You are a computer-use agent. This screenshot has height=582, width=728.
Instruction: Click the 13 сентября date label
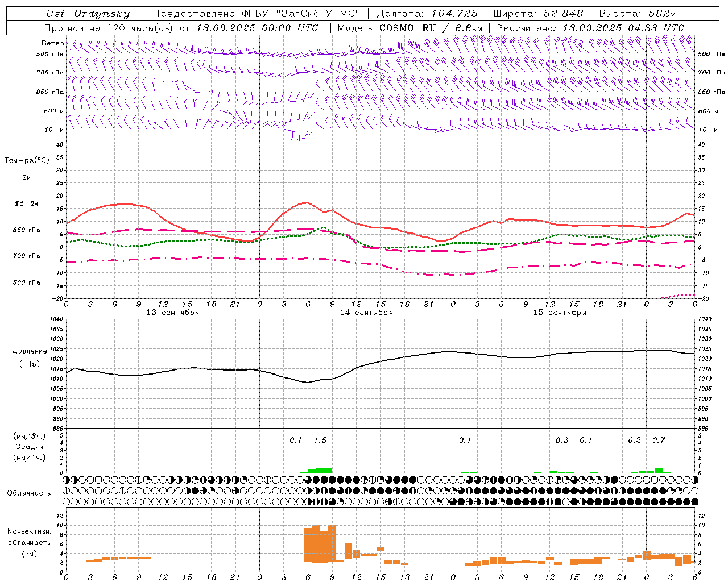(x=173, y=313)
